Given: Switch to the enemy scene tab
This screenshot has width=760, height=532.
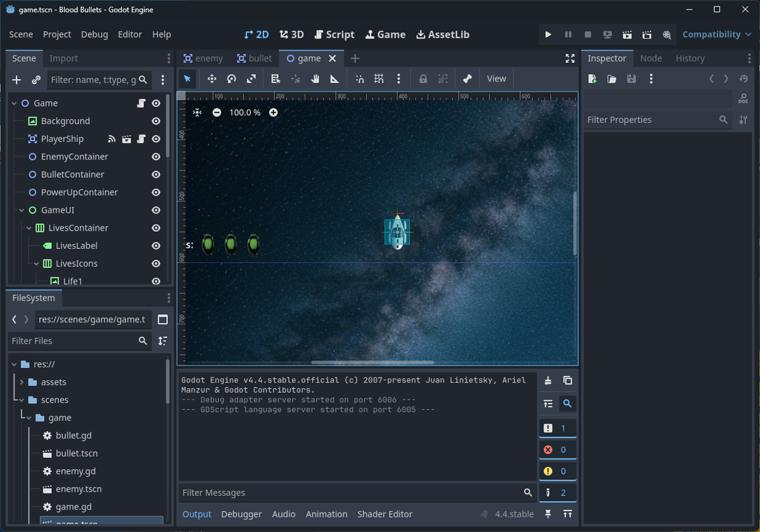Looking at the screenshot, I should tap(203, 58).
